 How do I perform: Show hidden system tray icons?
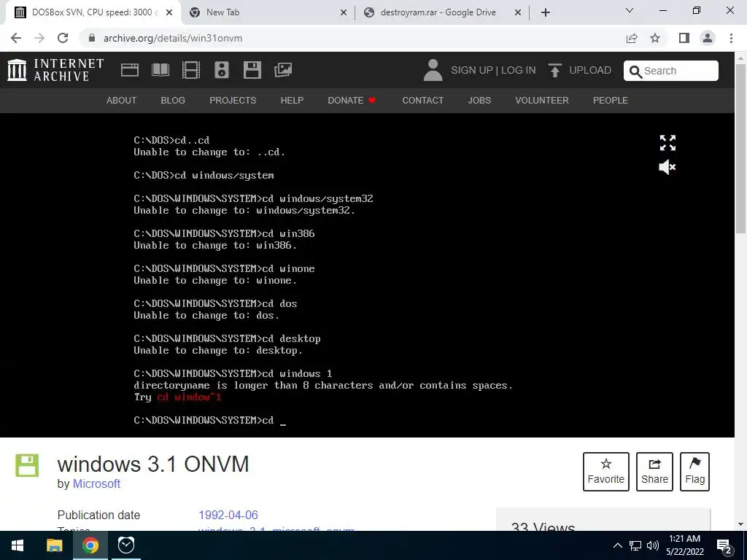click(x=617, y=545)
